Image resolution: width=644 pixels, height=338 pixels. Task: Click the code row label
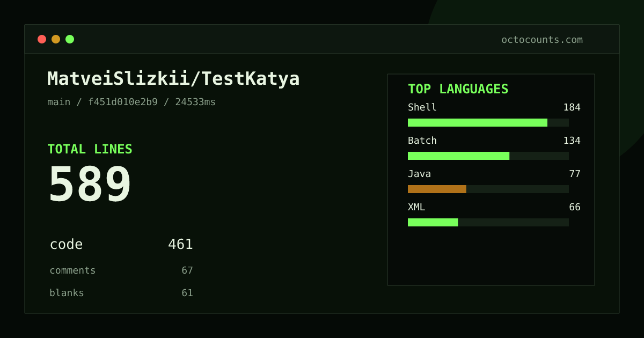66,245
